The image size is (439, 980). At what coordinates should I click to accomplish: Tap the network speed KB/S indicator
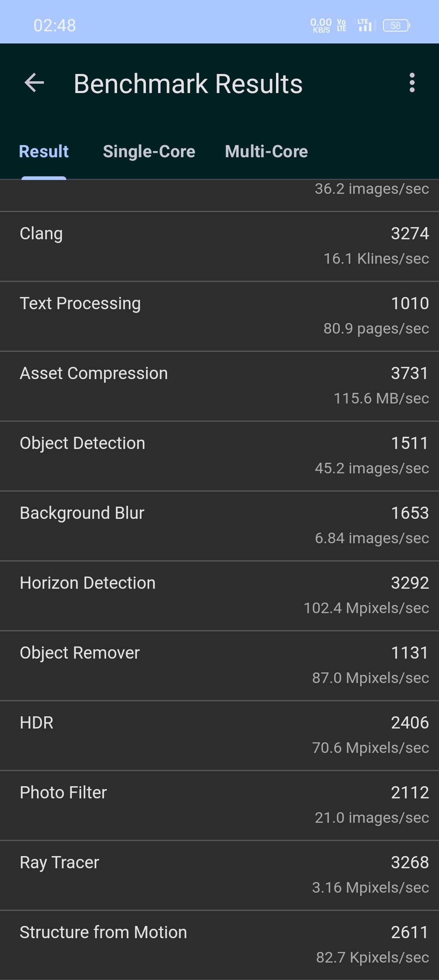[321, 25]
